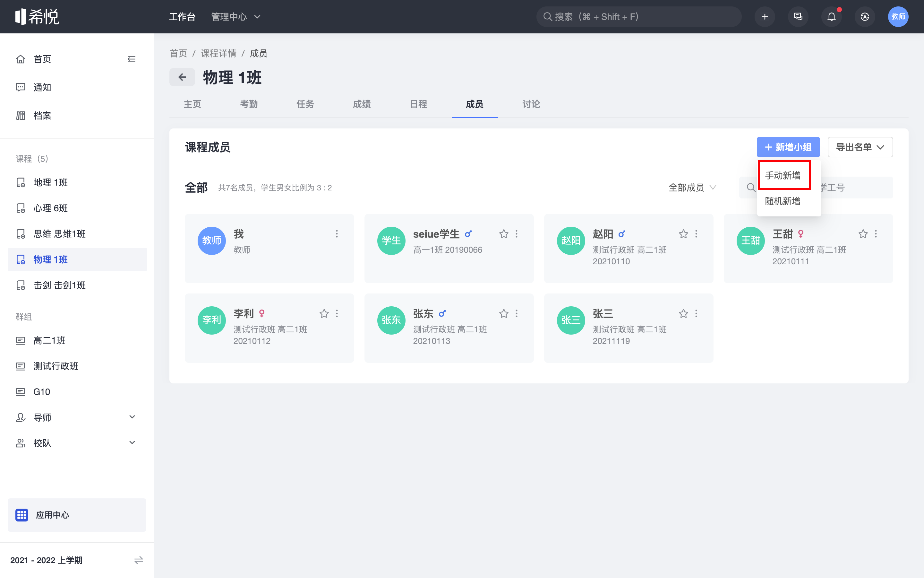Viewport: 924px width, 578px height.
Task: Open the 应用中心 button
Action: 77,515
